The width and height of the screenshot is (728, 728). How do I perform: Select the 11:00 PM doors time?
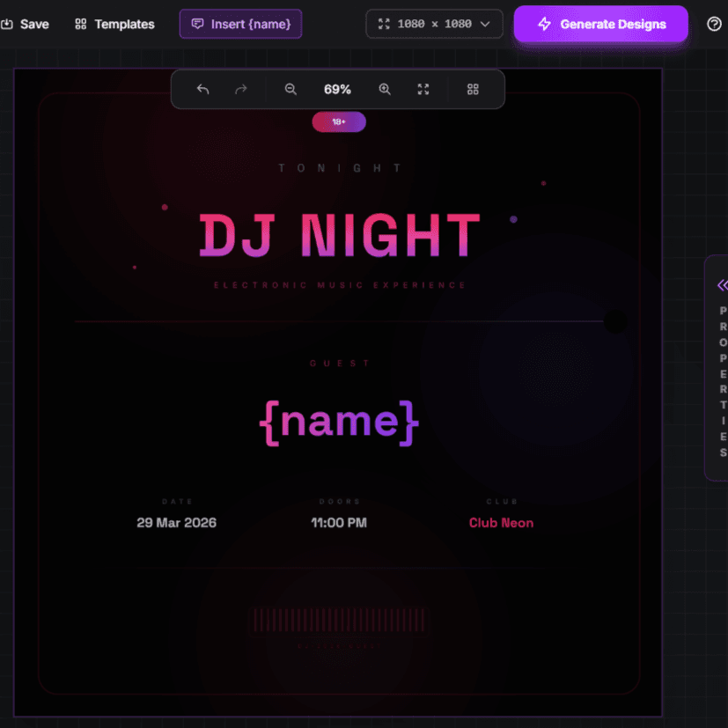339,523
